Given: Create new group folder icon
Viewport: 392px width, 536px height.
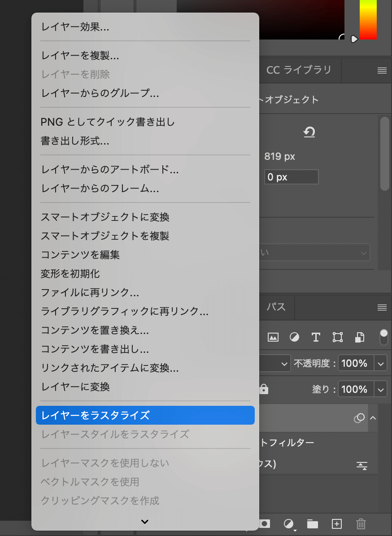Looking at the screenshot, I should tap(312, 524).
